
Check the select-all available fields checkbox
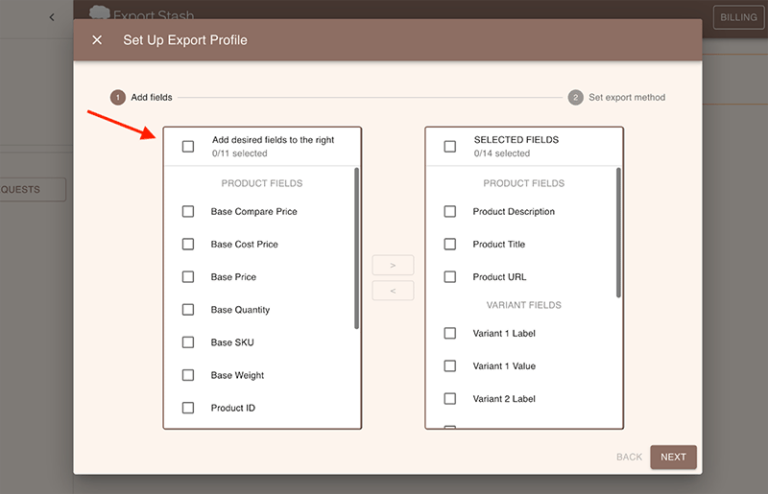(x=188, y=147)
